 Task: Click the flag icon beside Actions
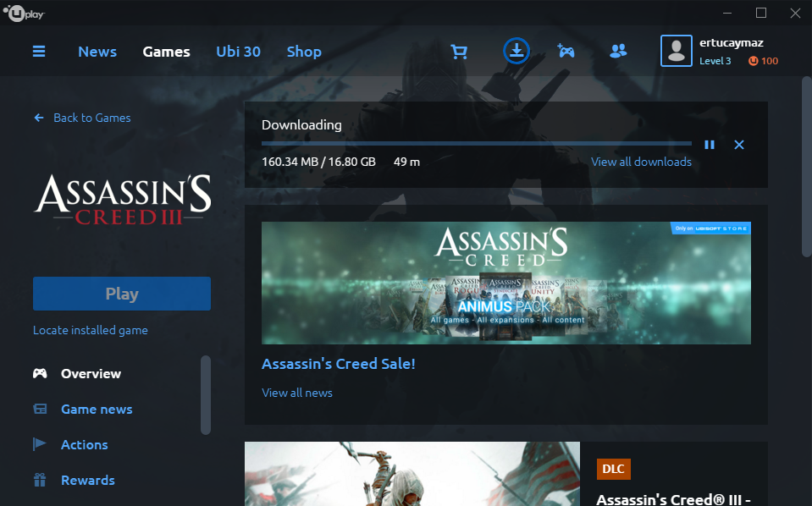pos(40,444)
